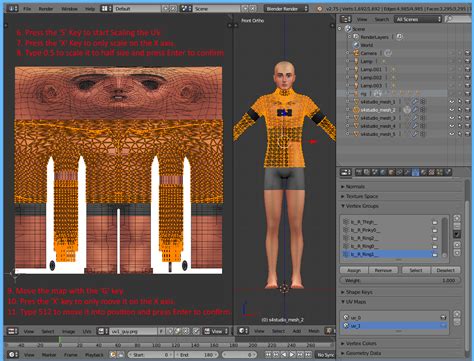Click the add UV map plus button
The height and width of the screenshot is (361, 474).
pyautogui.click(x=457, y=314)
